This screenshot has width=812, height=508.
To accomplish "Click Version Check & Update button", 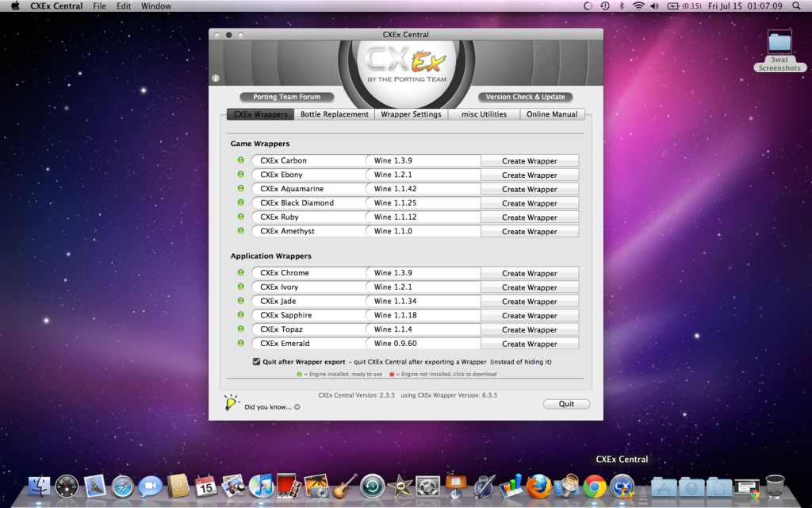I will coord(525,97).
